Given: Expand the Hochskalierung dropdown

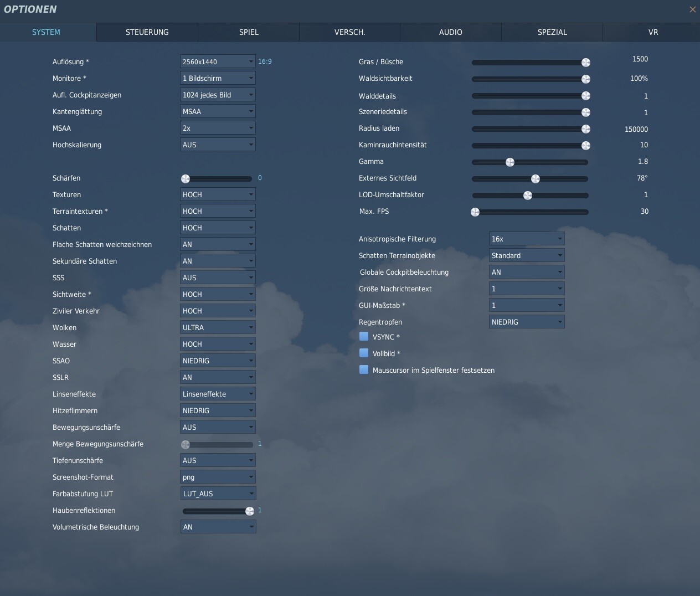Looking at the screenshot, I should click(218, 145).
